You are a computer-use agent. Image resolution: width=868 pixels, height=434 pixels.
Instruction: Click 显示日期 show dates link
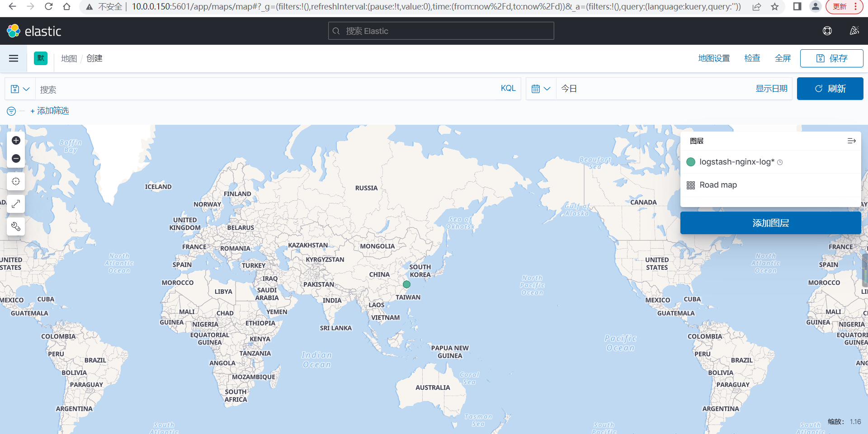[771, 89]
